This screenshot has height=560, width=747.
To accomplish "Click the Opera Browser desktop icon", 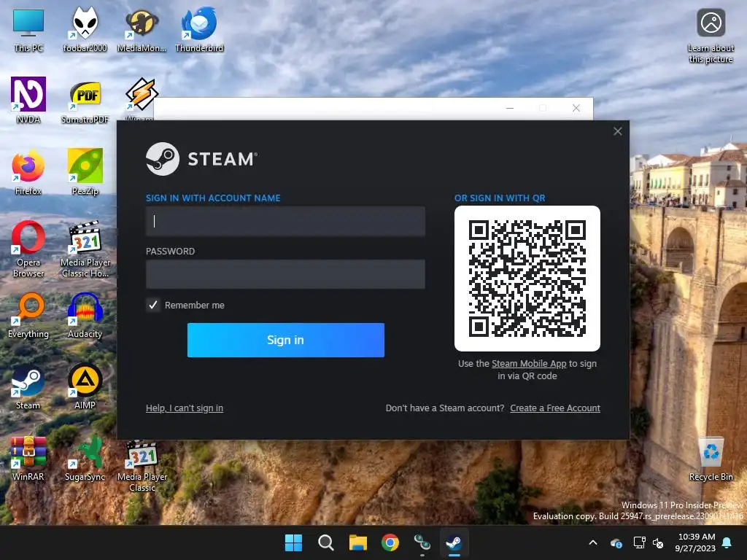I will click(x=28, y=249).
